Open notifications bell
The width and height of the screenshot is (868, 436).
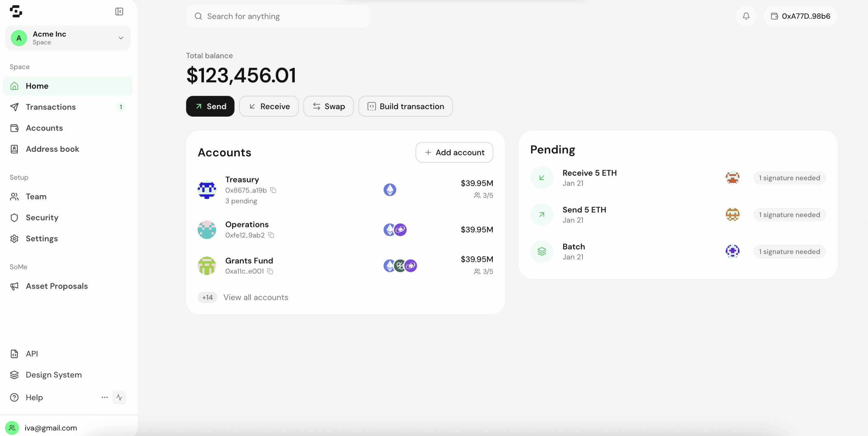pos(746,16)
